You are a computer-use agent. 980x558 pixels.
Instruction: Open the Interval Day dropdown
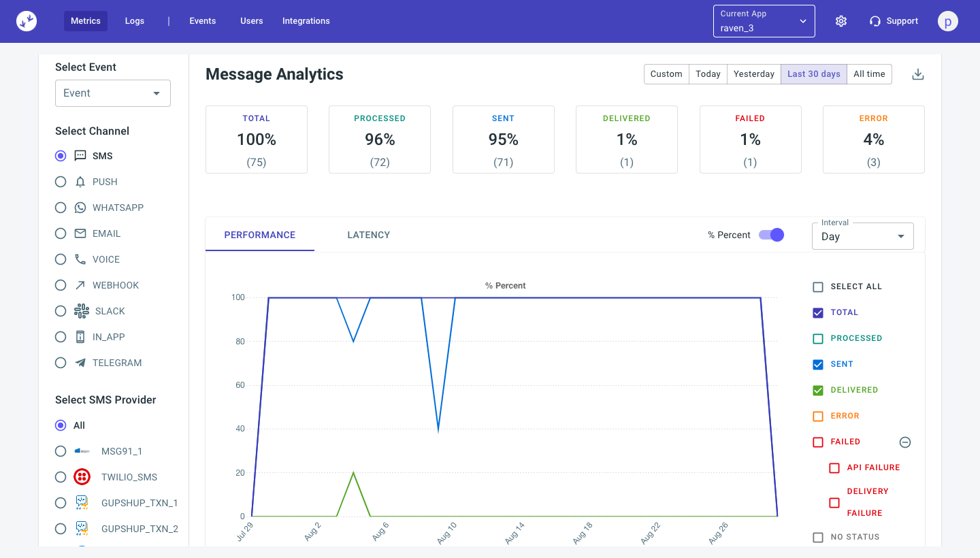[x=862, y=235]
